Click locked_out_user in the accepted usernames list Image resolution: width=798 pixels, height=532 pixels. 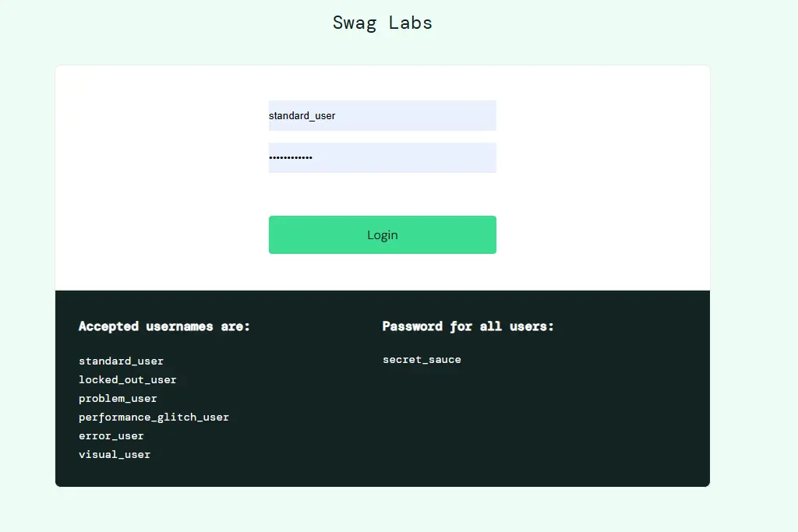point(128,380)
